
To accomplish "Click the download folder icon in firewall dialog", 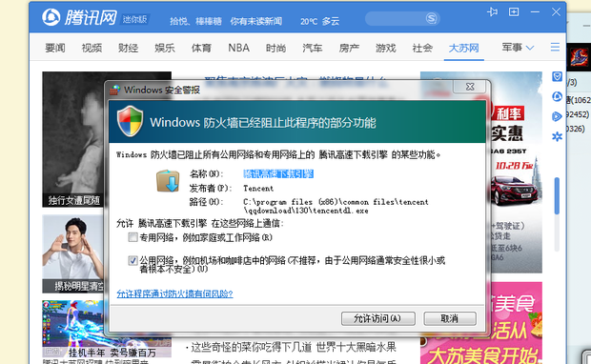I will (168, 181).
